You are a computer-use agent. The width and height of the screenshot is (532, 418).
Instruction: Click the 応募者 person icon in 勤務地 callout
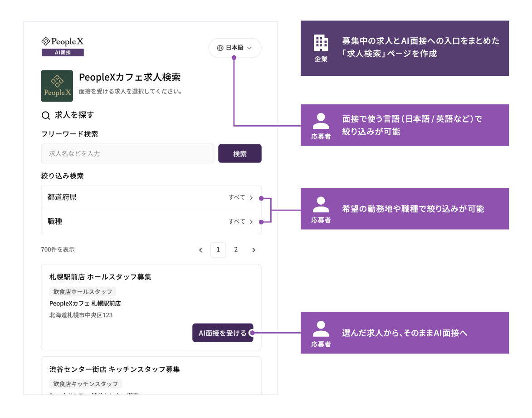321,205
